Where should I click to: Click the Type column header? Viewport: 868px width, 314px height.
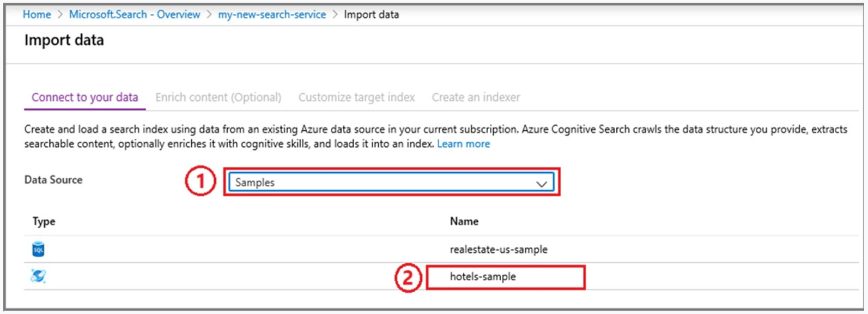(x=43, y=221)
